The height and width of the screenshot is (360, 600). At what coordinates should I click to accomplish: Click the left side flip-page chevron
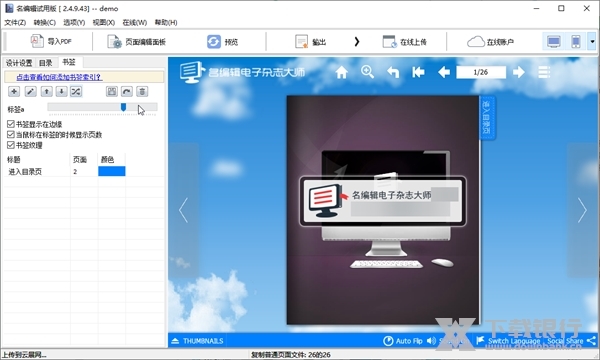(x=184, y=210)
